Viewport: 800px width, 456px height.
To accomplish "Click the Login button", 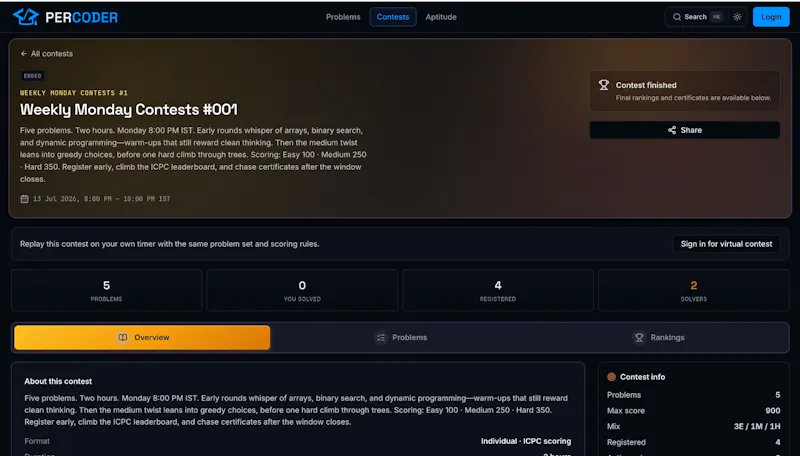I will (771, 17).
